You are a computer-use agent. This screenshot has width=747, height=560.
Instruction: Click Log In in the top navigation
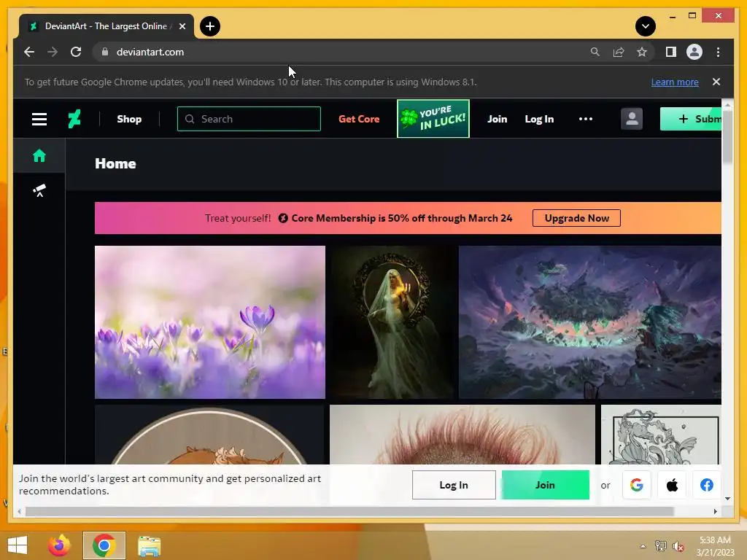(x=539, y=119)
